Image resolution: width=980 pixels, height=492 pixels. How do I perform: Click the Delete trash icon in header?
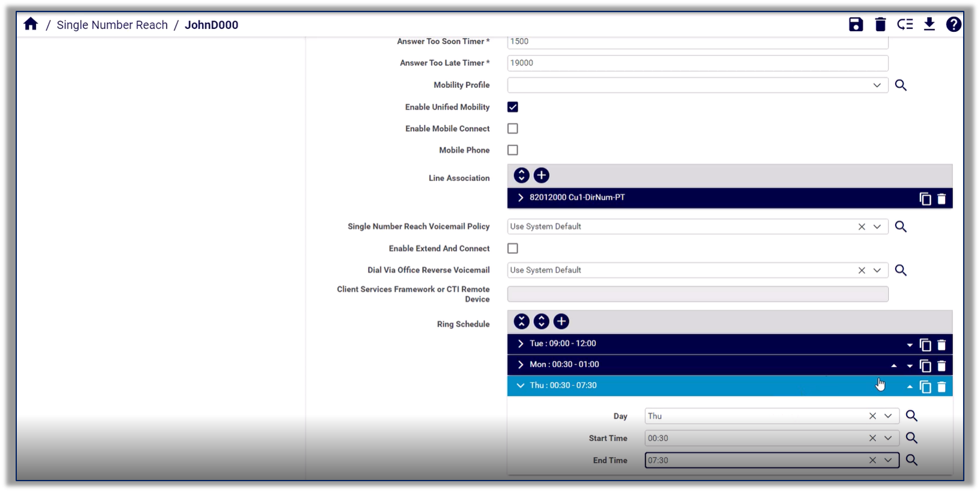(x=880, y=25)
